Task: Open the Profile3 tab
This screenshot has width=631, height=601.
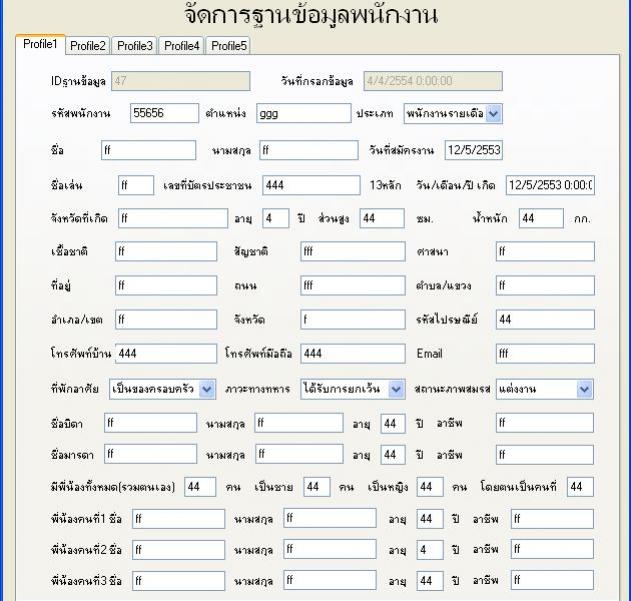Action: 134,45
